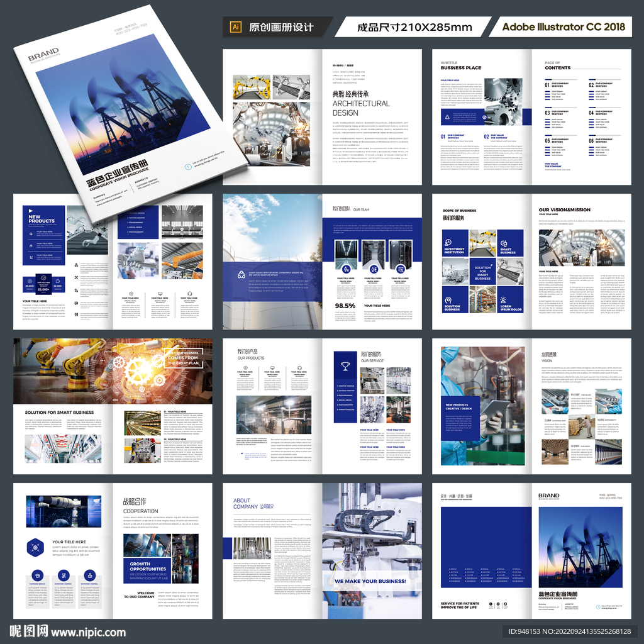This screenshot has width=644, height=644.
Task: Click the orange Ai logo icon
Action: [236, 27]
